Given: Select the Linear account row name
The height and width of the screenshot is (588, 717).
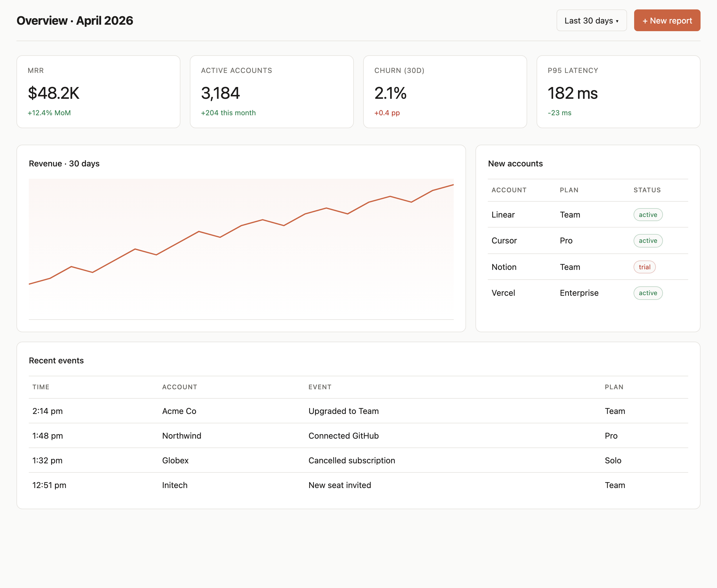Looking at the screenshot, I should coord(503,215).
